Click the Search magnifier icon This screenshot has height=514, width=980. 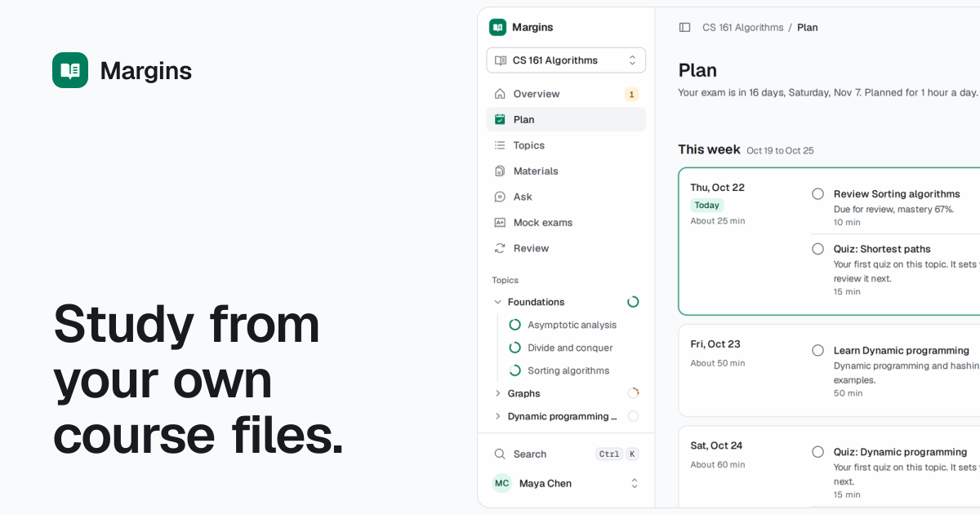500,454
